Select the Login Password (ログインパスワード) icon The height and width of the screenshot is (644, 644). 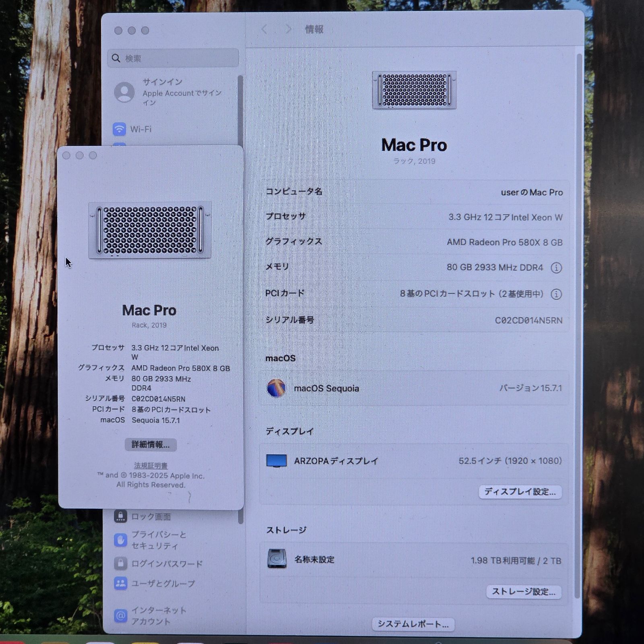(x=120, y=563)
